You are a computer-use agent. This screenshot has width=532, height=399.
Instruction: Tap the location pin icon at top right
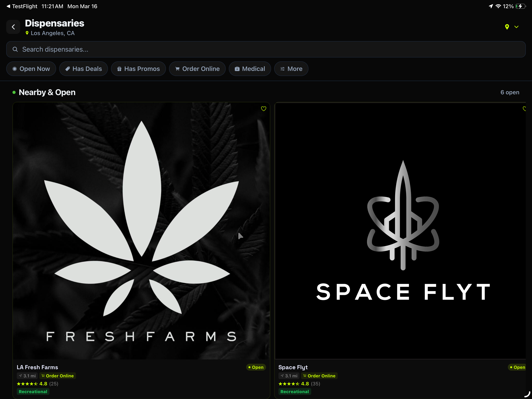[507, 27]
